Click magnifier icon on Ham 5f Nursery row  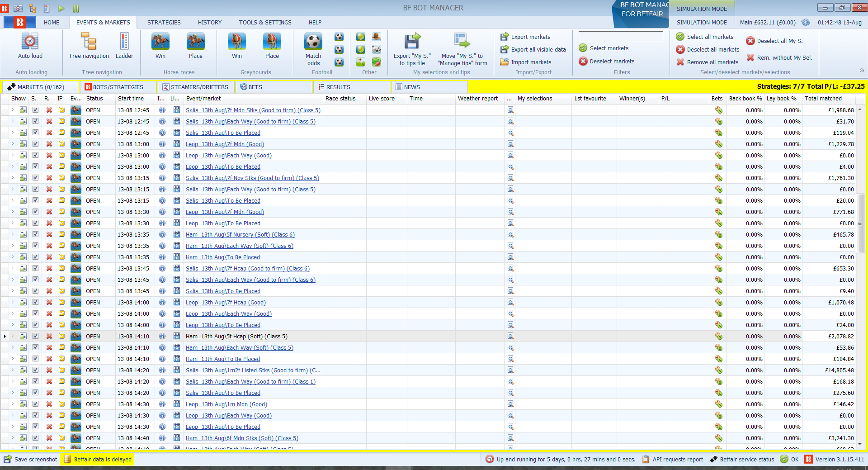coord(510,234)
